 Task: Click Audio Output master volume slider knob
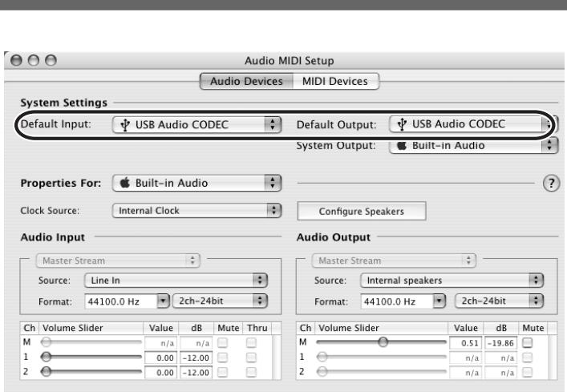tap(383, 341)
